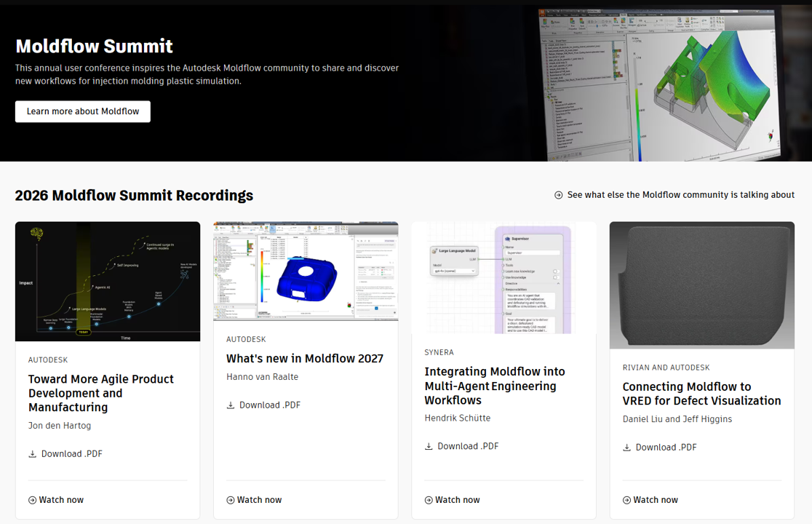The width and height of the screenshot is (812, 524).
Task: Click the circled arrow icon beside the community link
Action: tap(558, 195)
